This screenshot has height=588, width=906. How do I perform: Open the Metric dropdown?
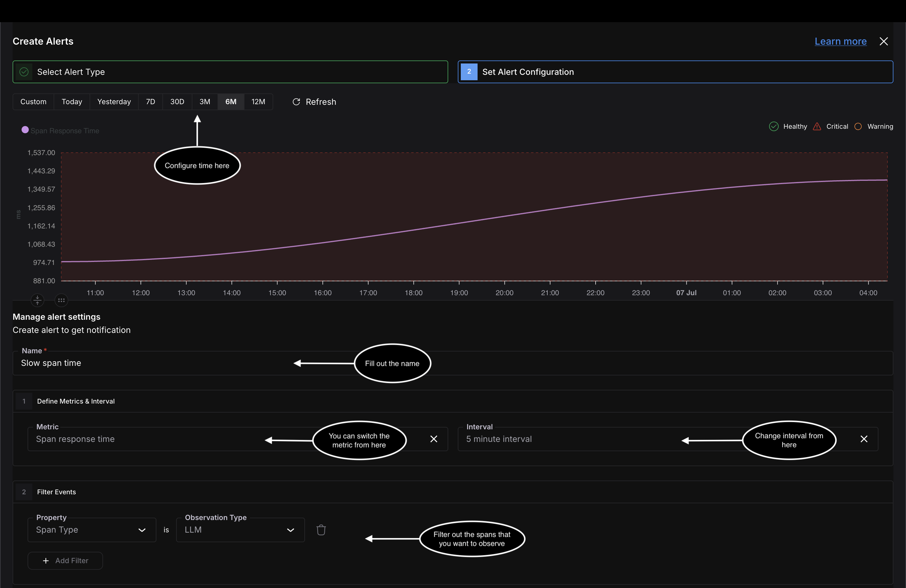(238, 439)
